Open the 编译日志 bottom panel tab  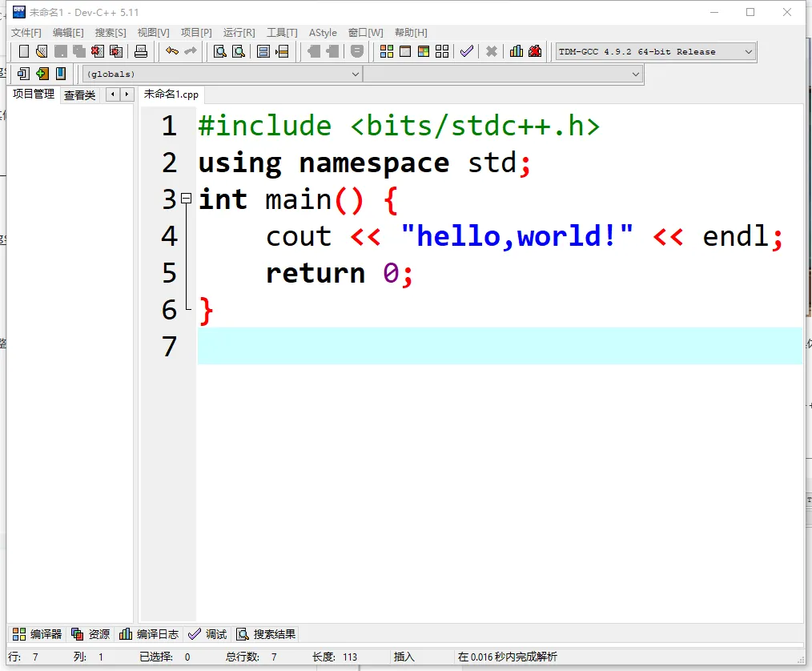(x=149, y=634)
